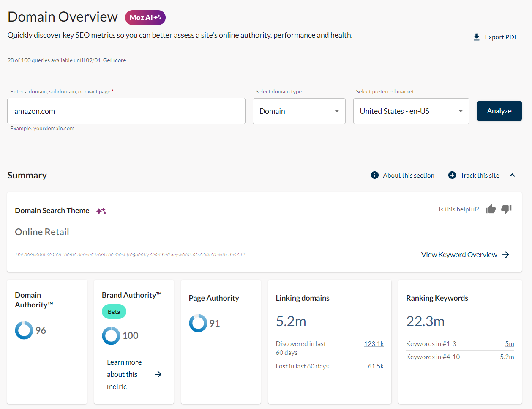Click the Brand Authority score 100

click(131, 336)
